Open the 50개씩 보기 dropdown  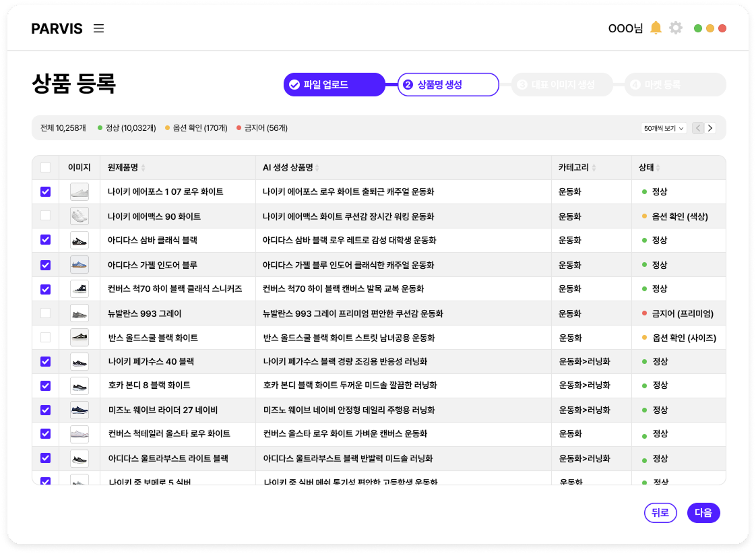click(x=664, y=128)
